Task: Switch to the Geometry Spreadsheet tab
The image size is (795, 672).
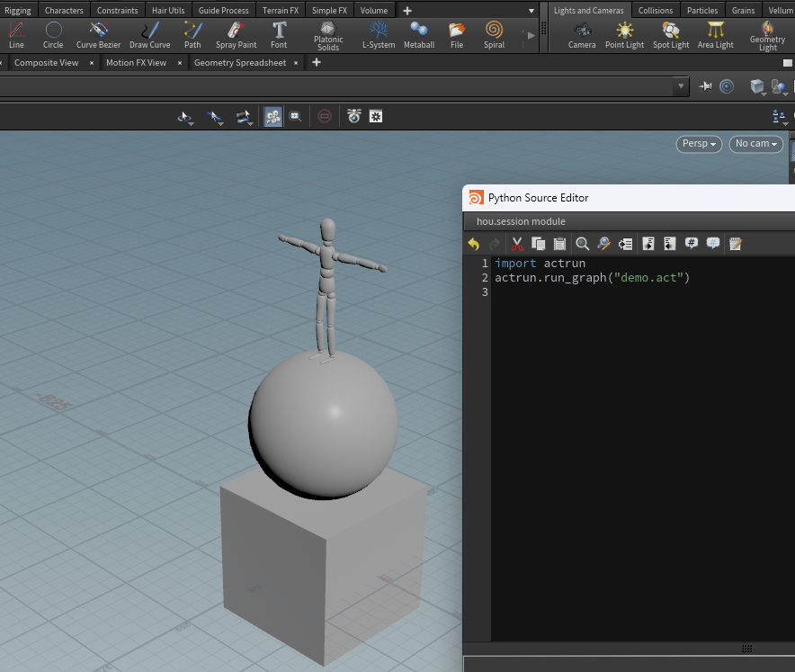Action: point(243,62)
